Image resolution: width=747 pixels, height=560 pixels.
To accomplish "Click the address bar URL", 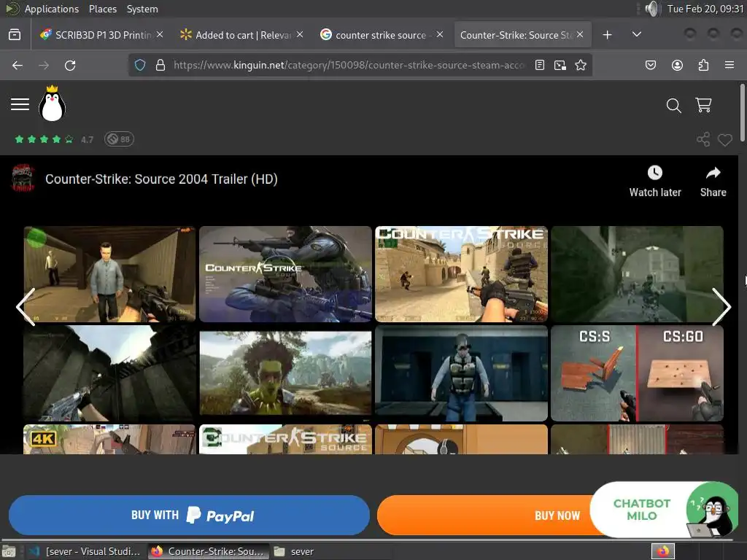I will click(x=349, y=65).
